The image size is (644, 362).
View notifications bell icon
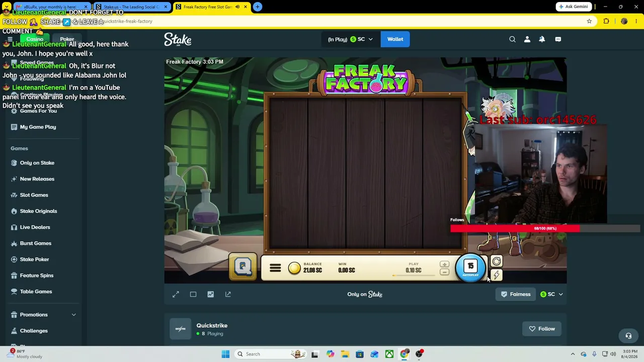click(542, 39)
